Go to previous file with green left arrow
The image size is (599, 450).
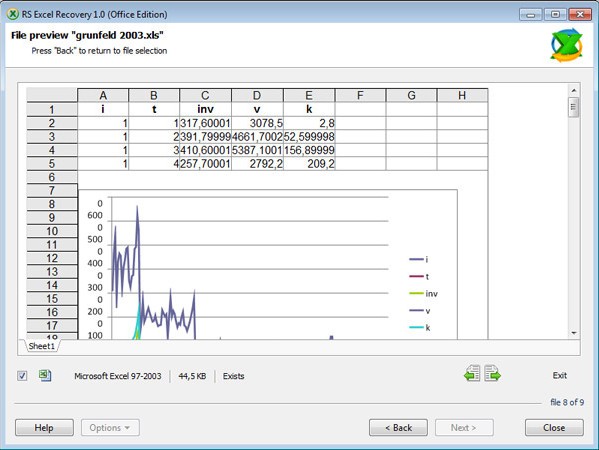point(472,373)
